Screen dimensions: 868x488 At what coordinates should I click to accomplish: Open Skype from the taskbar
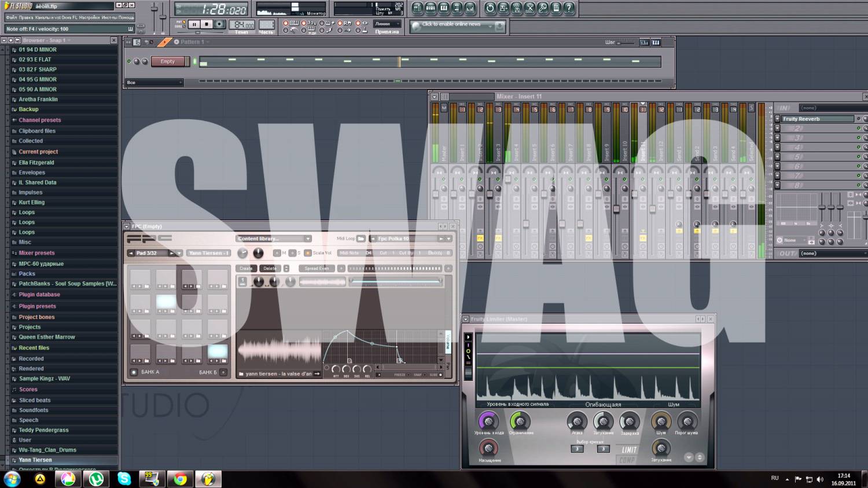pos(124,479)
